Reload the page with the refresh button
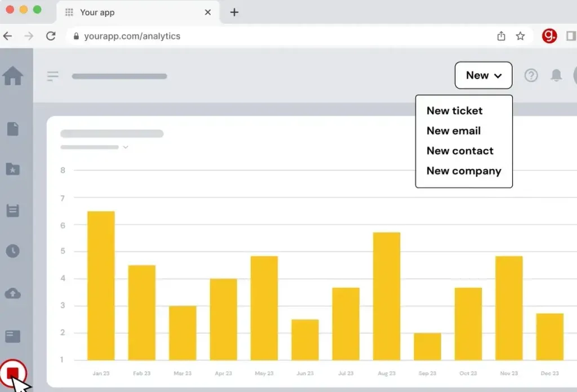This screenshot has height=392, width=577. point(51,36)
